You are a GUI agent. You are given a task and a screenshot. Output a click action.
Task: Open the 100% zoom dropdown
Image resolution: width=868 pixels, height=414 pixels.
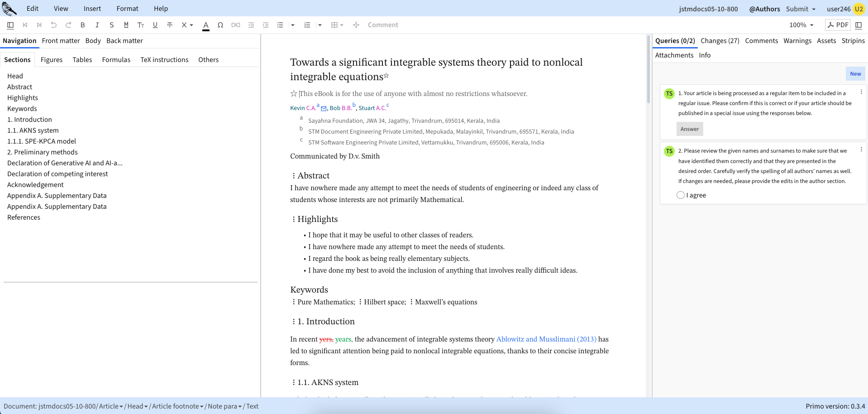(x=801, y=25)
